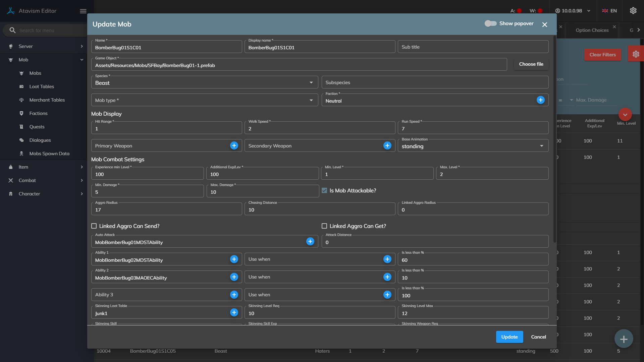
Task: Click plus icon in Auto Attack field
Action: click(x=310, y=241)
